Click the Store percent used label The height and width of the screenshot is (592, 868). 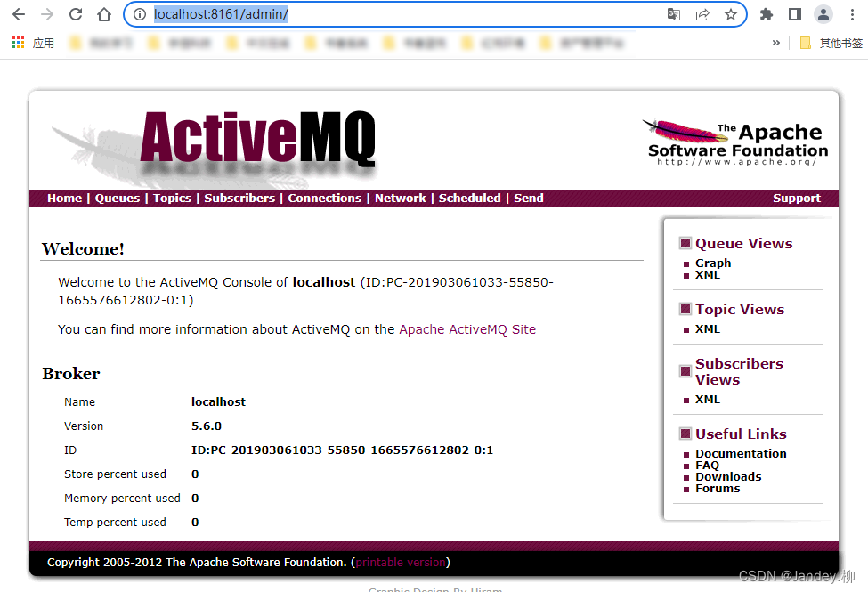pyautogui.click(x=115, y=474)
